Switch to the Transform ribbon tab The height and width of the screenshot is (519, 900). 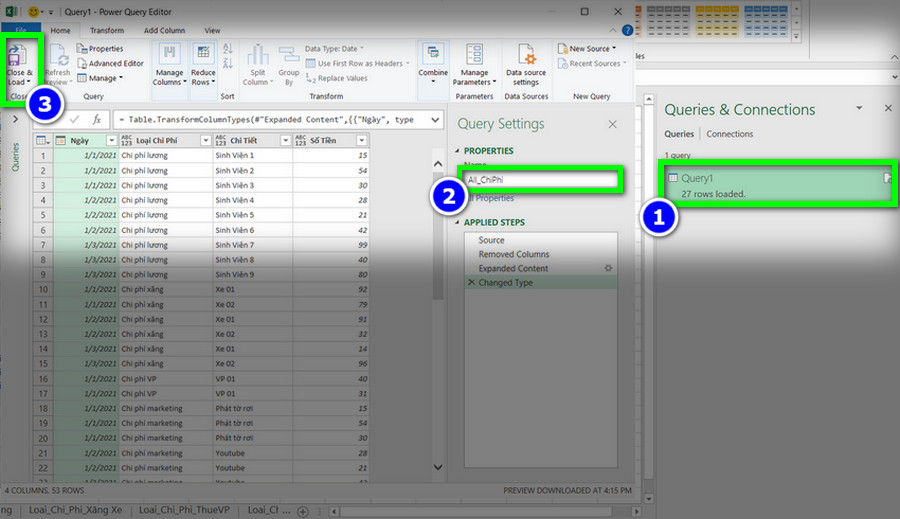107,30
